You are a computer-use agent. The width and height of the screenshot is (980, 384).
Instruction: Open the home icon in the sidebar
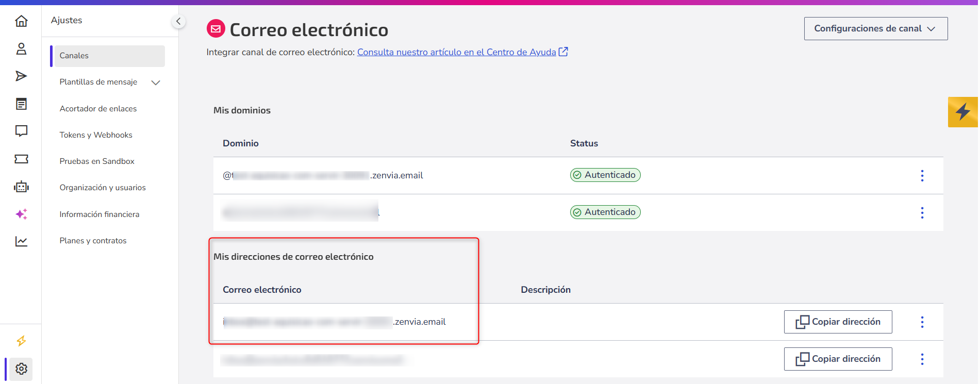(21, 21)
